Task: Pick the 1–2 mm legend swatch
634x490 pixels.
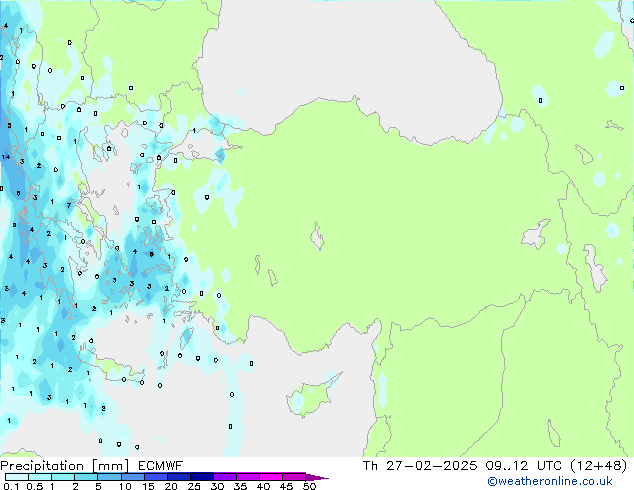Action: [63, 477]
